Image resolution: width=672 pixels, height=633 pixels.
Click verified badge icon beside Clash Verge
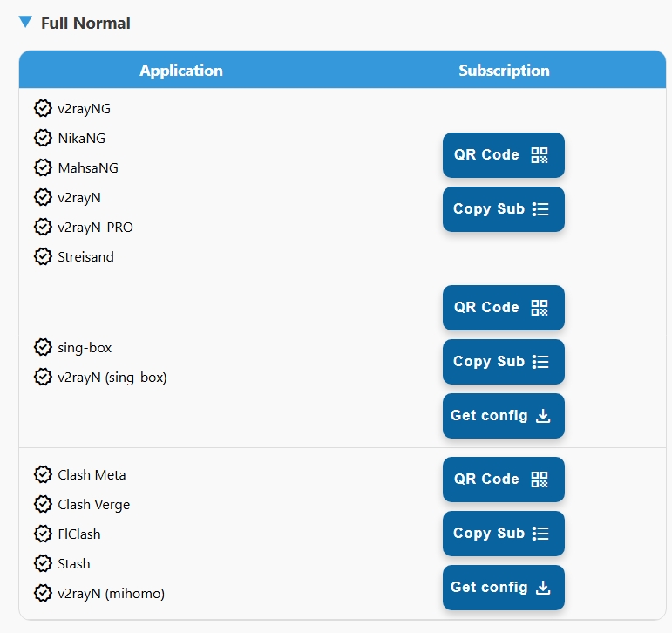point(43,504)
